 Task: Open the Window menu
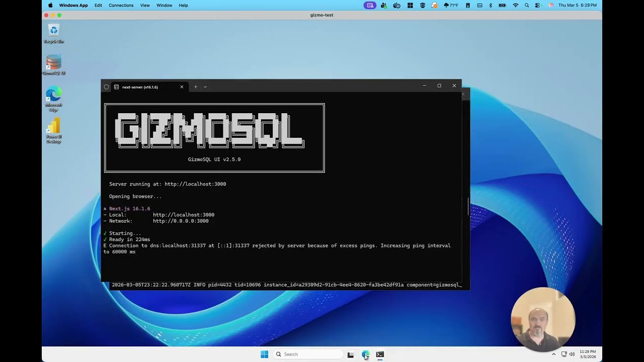(x=165, y=6)
